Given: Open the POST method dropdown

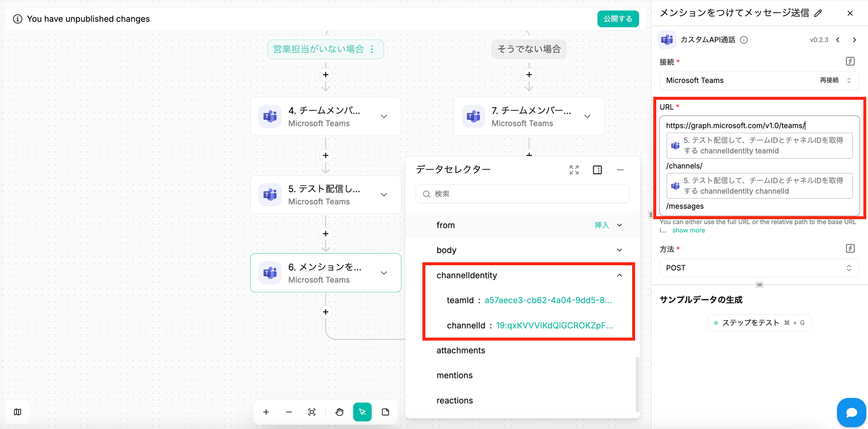Looking at the screenshot, I should click(759, 268).
